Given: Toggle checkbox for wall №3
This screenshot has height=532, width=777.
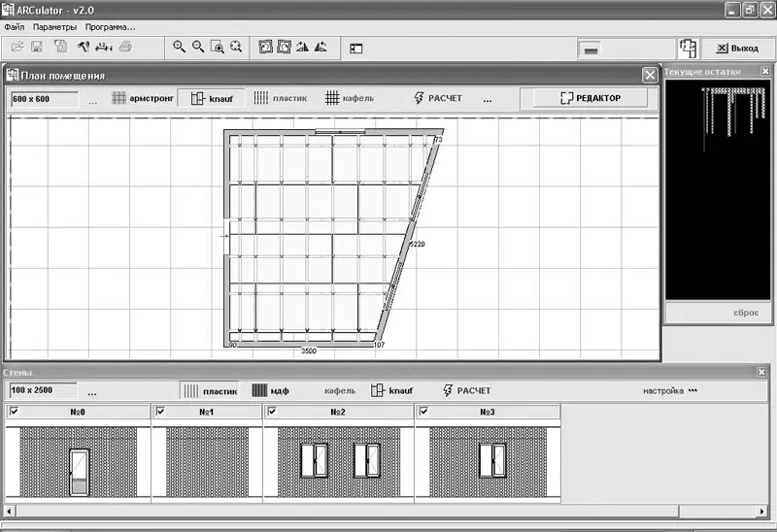Looking at the screenshot, I should [x=423, y=412].
